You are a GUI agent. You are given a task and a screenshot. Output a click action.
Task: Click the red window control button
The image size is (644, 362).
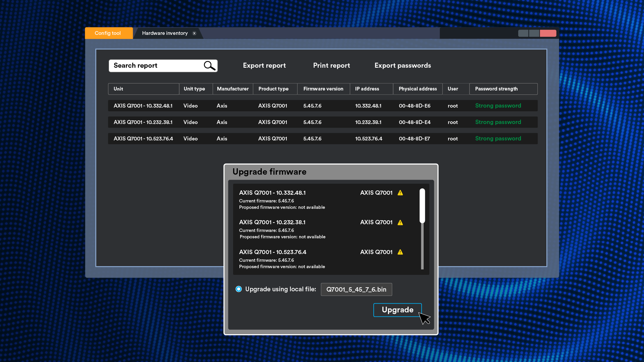[548, 33]
